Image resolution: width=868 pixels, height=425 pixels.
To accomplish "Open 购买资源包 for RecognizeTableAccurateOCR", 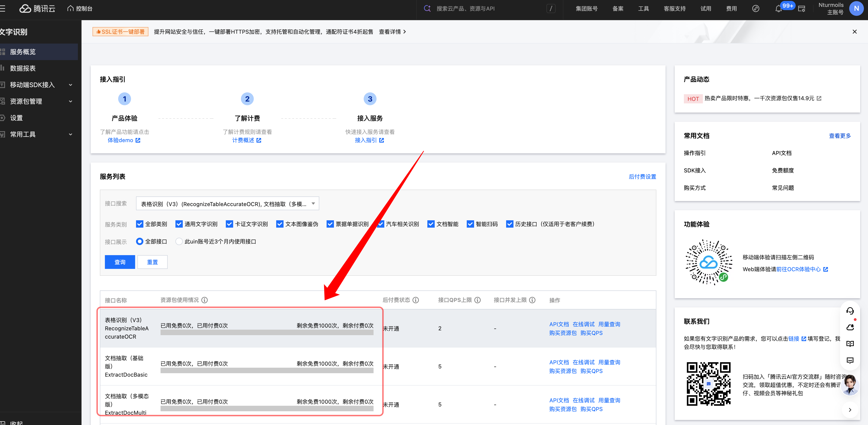I will [563, 333].
